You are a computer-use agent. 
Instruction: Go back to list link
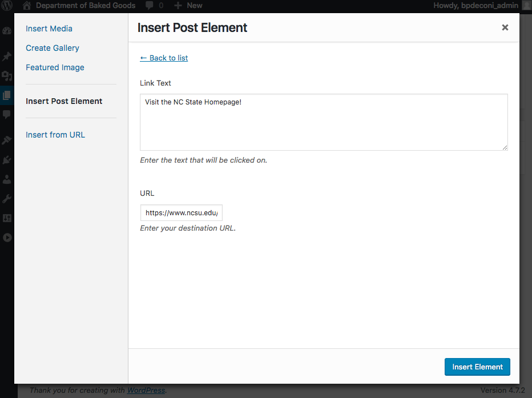click(x=164, y=58)
